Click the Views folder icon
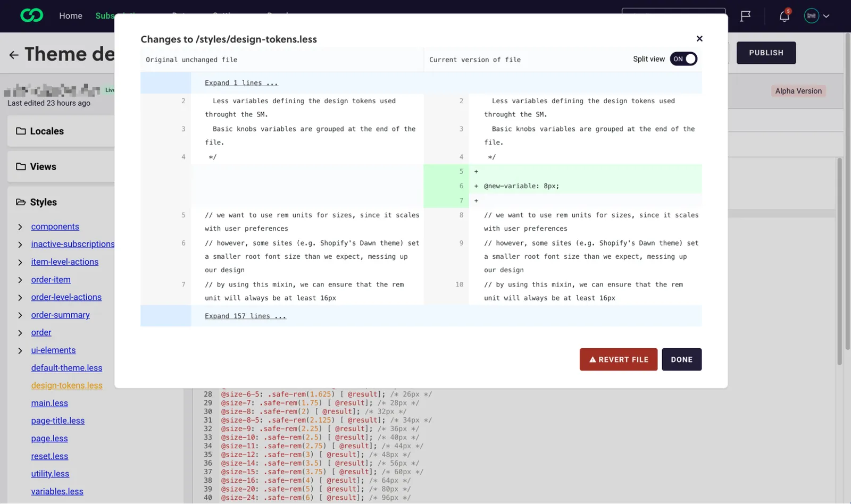Image resolution: width=851 pixels, height=504 pixels. tap(21, 166)
